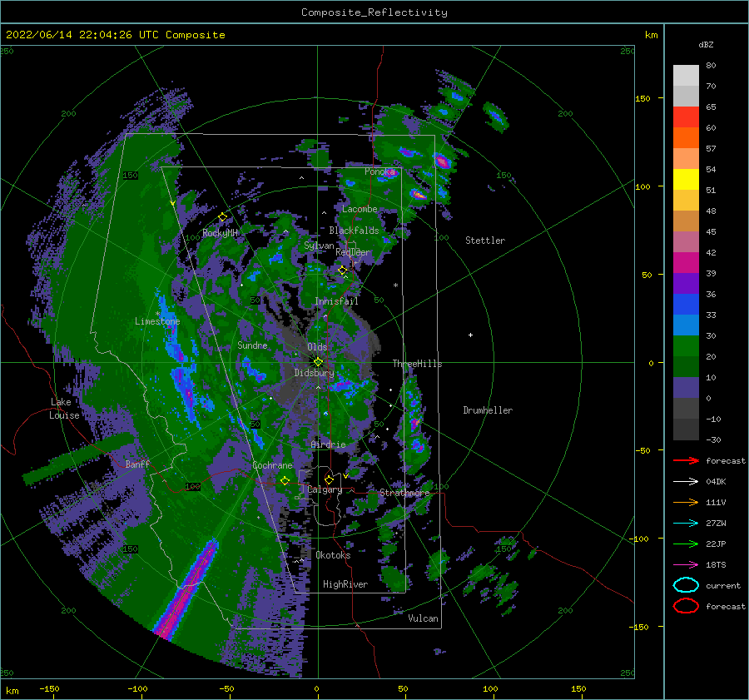749x700 pixels.
Task: Click the red swatch between 65 and 60 dBZ
Action: coord(686,117)
